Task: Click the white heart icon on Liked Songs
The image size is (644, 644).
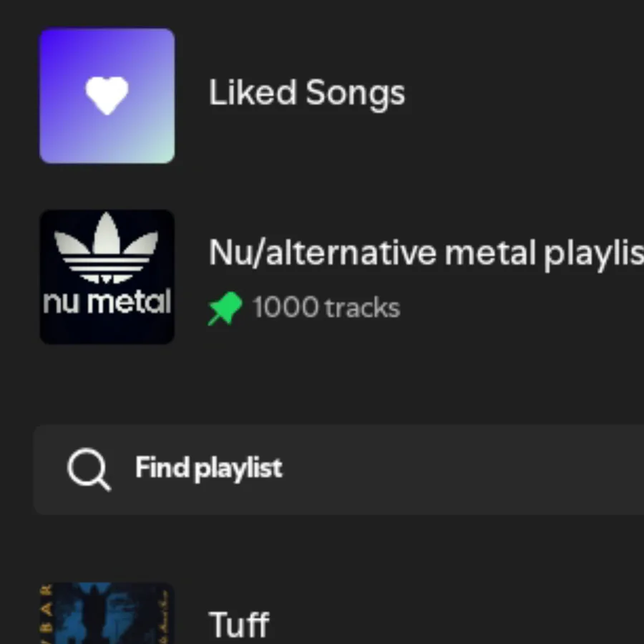Action: pos(107,95)
